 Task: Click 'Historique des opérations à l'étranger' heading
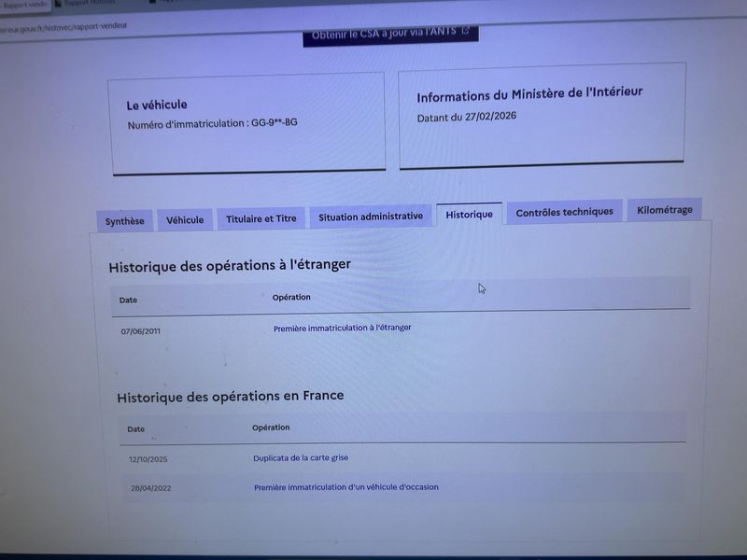point(230,265)
